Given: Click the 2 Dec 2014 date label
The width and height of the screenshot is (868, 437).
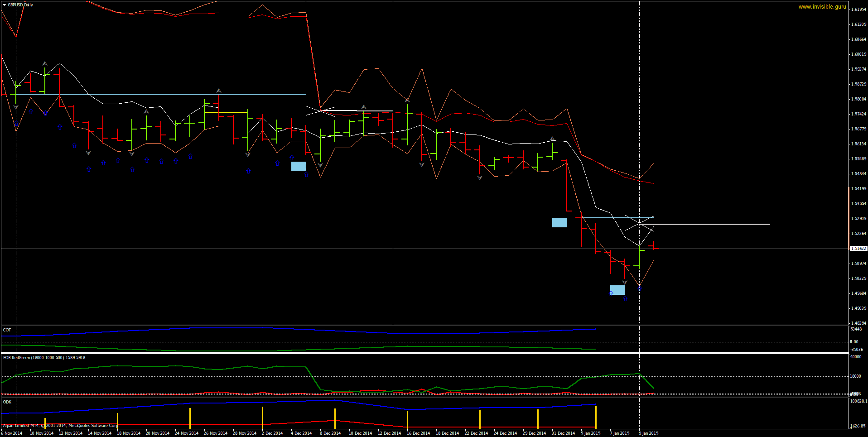Looking at the screenshot, I should click(x=272, y=433).
